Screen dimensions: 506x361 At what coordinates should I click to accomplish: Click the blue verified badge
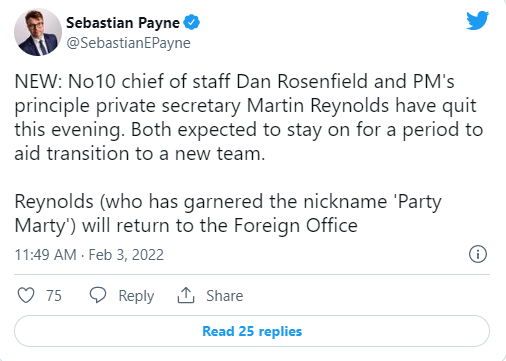192,22
